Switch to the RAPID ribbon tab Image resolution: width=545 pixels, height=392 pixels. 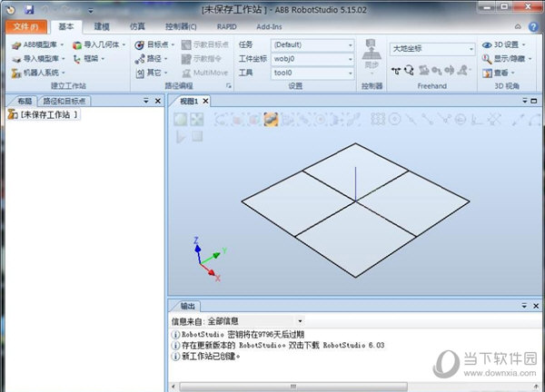pyautogui.click(x=226, y=26)
